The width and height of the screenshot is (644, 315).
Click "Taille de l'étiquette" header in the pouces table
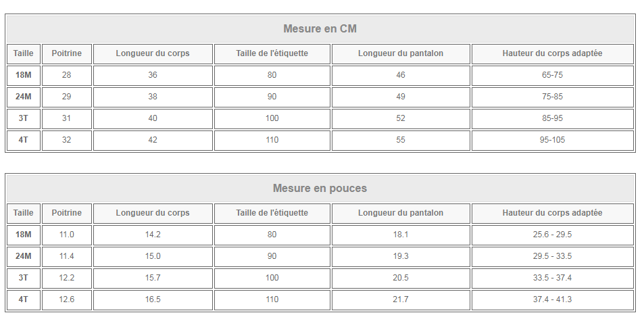click(272, 213)
